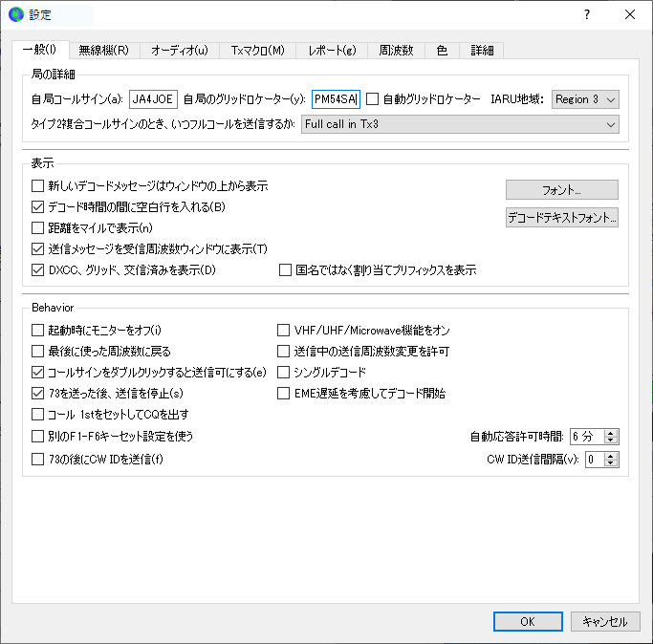The width and height of the screenshot is (653, 644).
Task: Click the キャンセル button
Action: click(605, 621)
